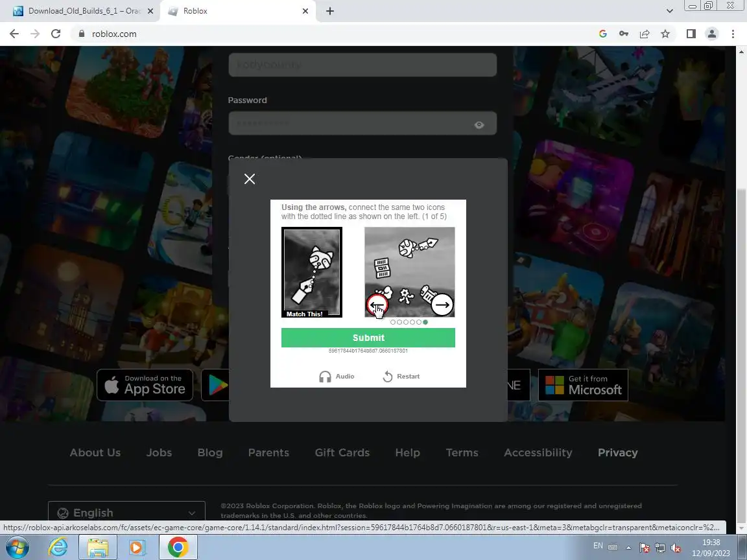Click the Chrome taskbar icon
747x560 pixels.
click(178, 547)
